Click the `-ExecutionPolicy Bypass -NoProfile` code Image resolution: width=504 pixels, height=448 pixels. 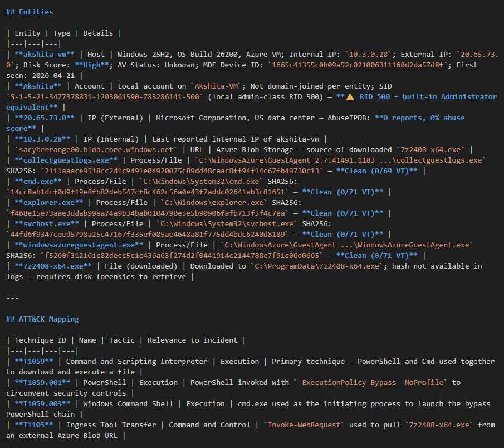(370, 383)
